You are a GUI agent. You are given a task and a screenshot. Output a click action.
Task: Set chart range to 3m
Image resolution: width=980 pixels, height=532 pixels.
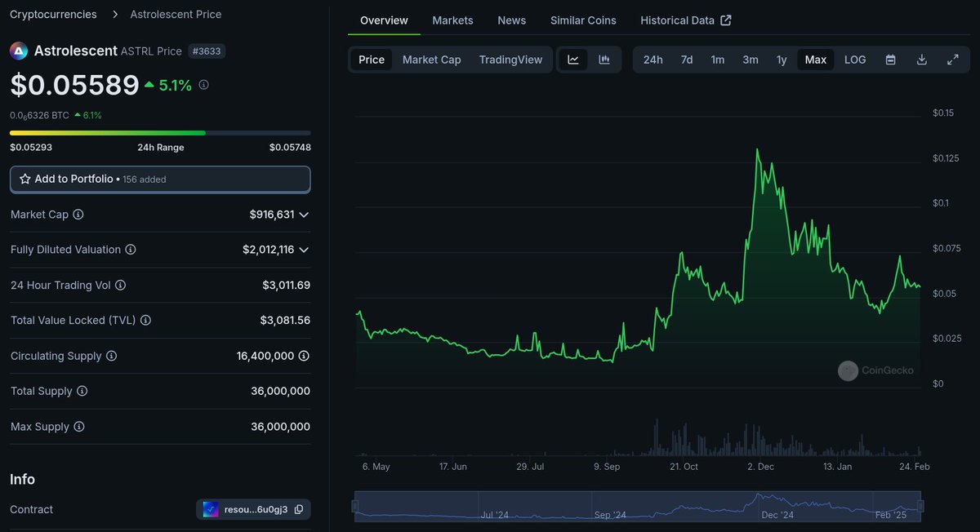point(751,60)
